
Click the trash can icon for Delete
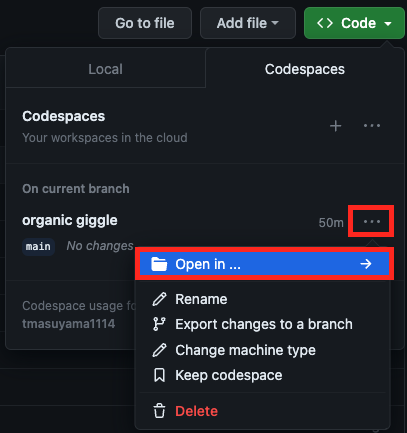click(159, 411)
